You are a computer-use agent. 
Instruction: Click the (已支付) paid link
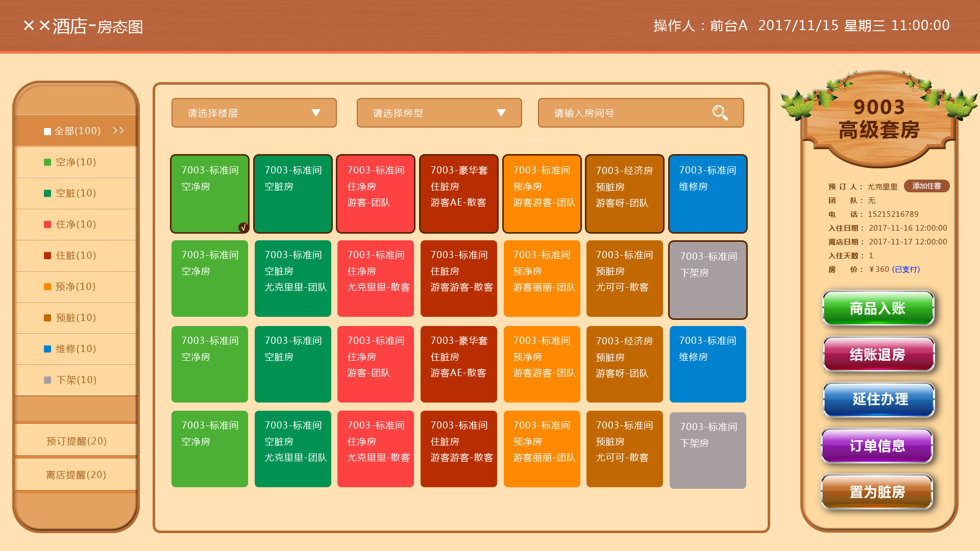click(x=906, y=269)
